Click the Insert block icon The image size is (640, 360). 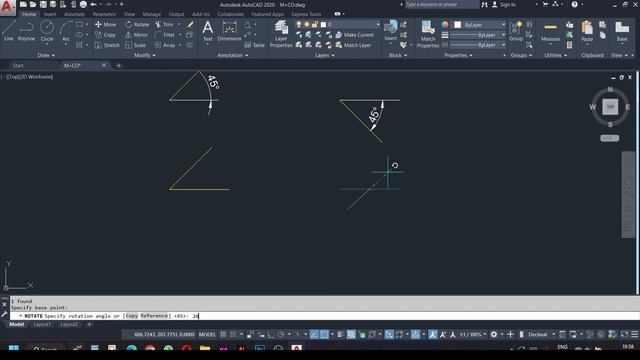391,30
